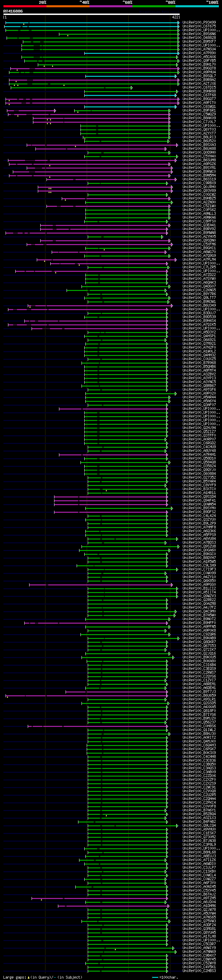Click the UniRef100_B4FAB2 label
Image resolution: width=222 pixels, height=980 pixels.
pos(199,822)
